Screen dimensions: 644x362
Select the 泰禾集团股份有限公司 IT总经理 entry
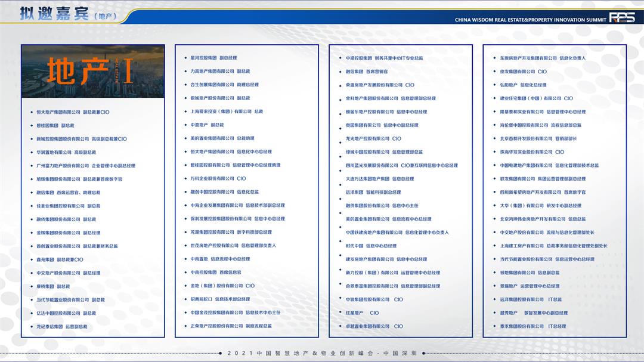click(532, 326)
